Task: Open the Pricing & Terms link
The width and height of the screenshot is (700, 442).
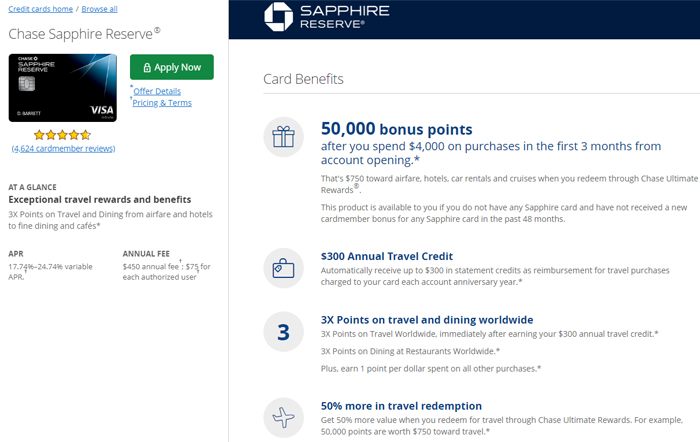Action: (162, 103)
